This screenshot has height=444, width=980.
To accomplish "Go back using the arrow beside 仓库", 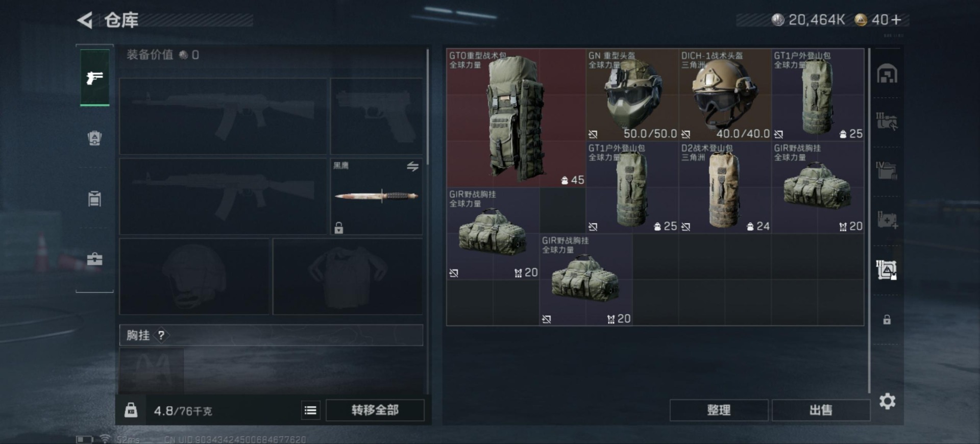I will point(85,20).
